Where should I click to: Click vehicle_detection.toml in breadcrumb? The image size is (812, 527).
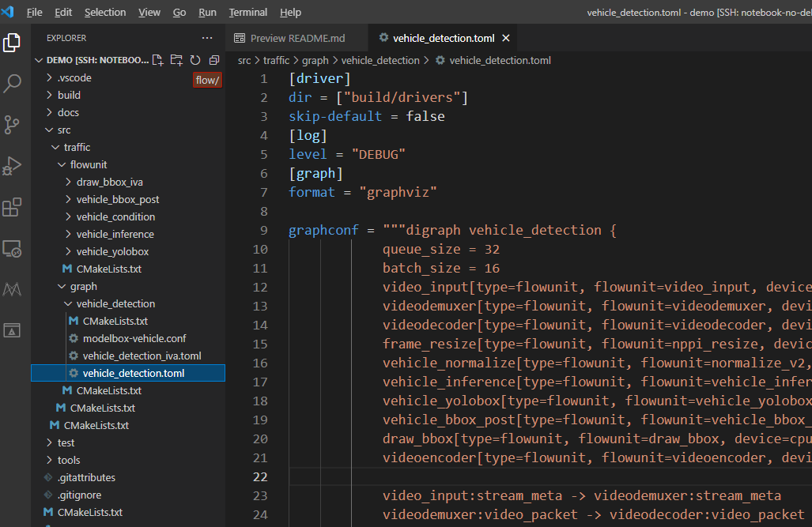click(x=500, y=61)
